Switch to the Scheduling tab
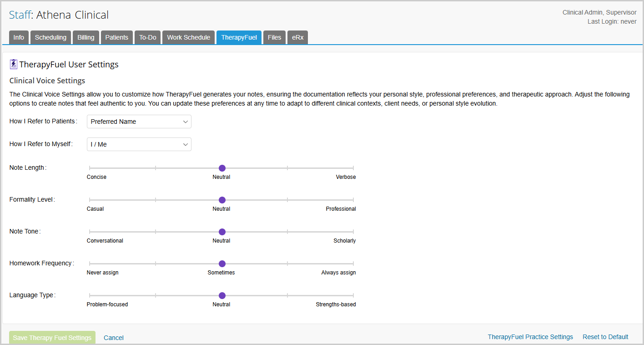Screen dimensions: 644x345 coord(50,37)
